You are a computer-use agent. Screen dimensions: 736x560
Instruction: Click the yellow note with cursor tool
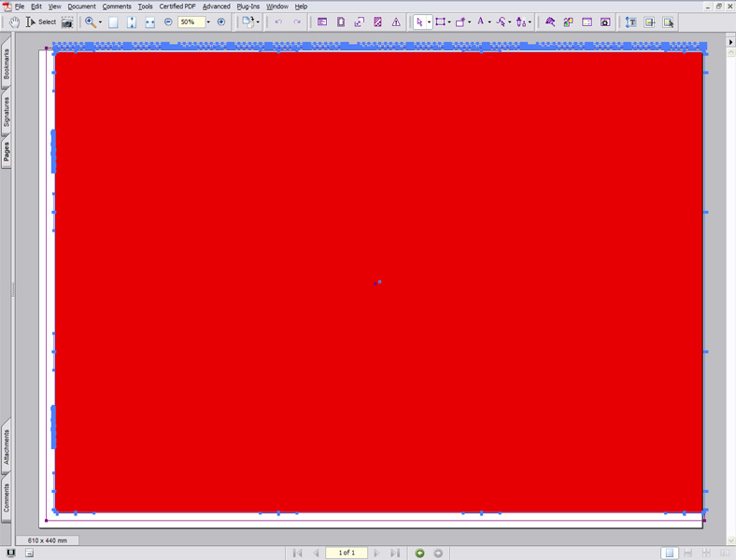(669, 22)
